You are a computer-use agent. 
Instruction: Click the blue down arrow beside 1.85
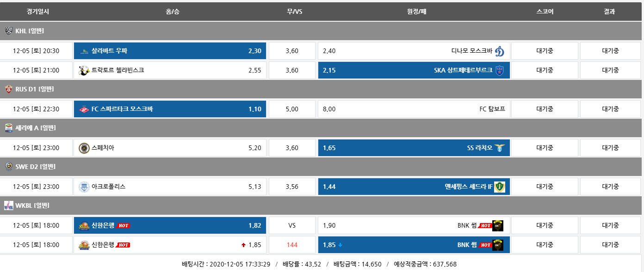(341, 245)
